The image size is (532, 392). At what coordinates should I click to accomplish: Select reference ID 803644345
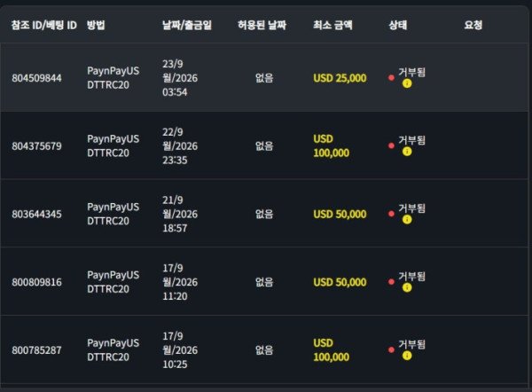click(x=36, y=214)
